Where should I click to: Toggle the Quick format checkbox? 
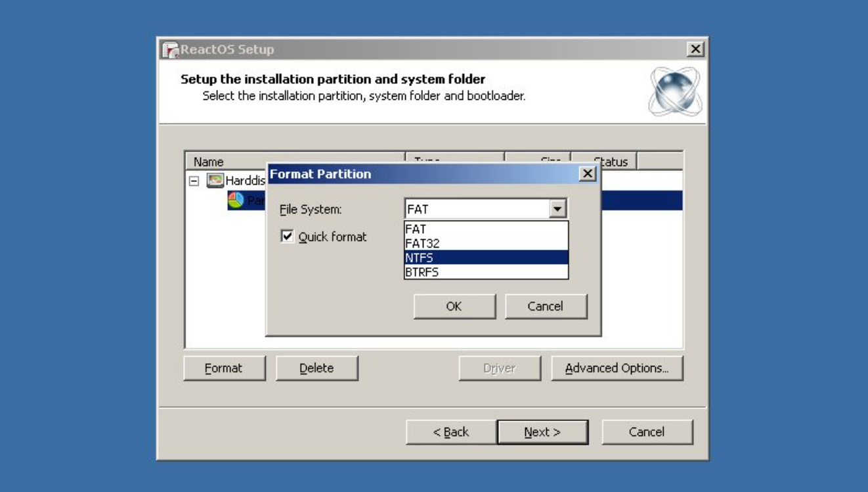coord(287,236)
